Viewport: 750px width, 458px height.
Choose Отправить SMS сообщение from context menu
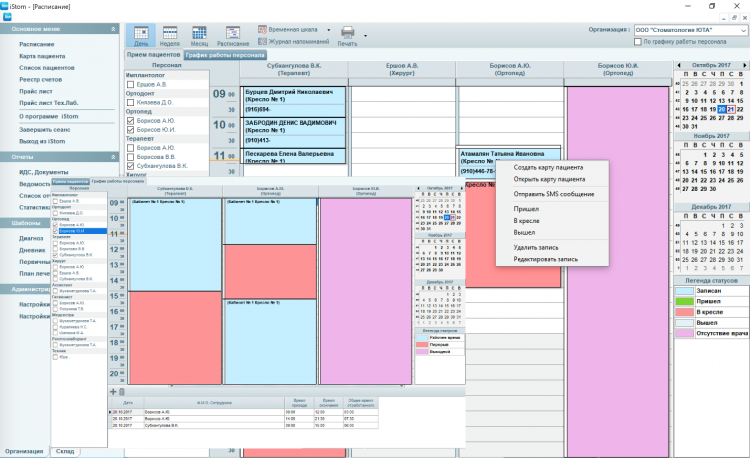coord(553,193)
